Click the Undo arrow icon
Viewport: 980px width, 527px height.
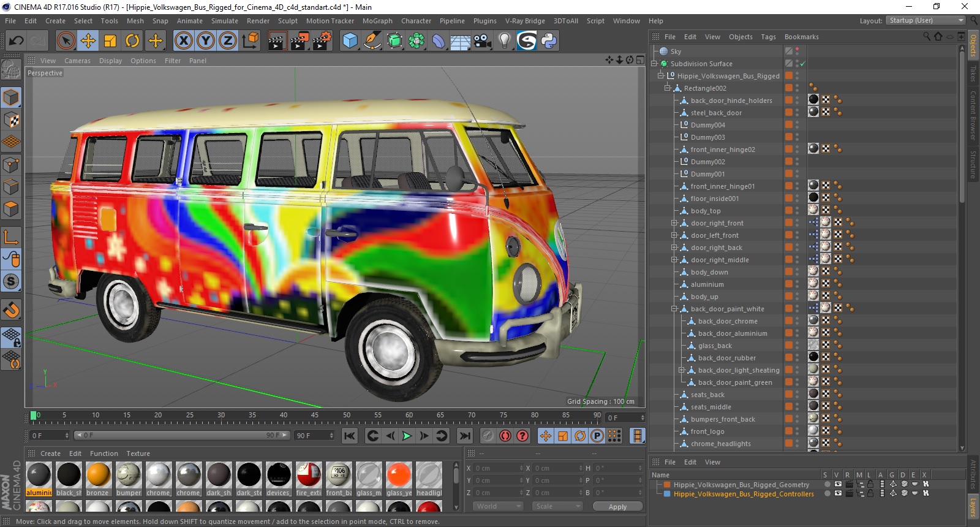click(17, 41)
